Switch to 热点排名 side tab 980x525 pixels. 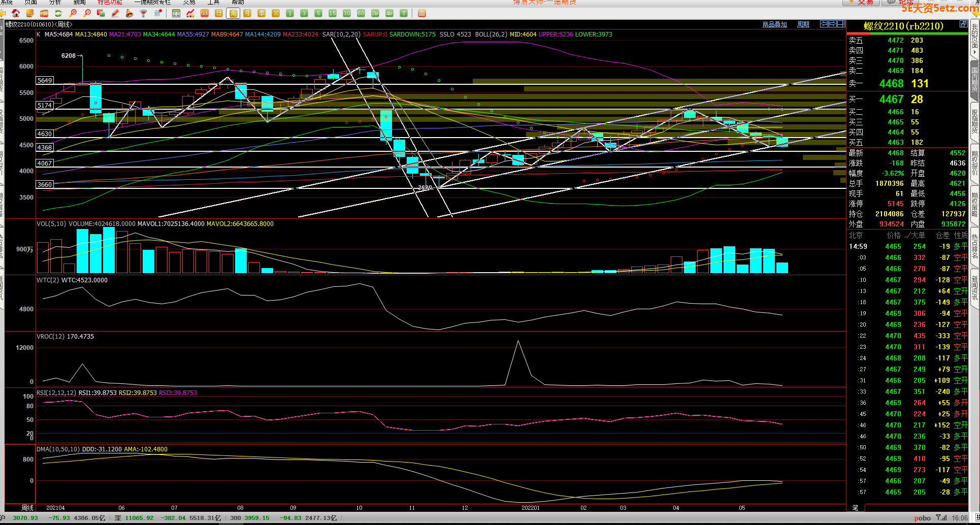coord(975,247)
